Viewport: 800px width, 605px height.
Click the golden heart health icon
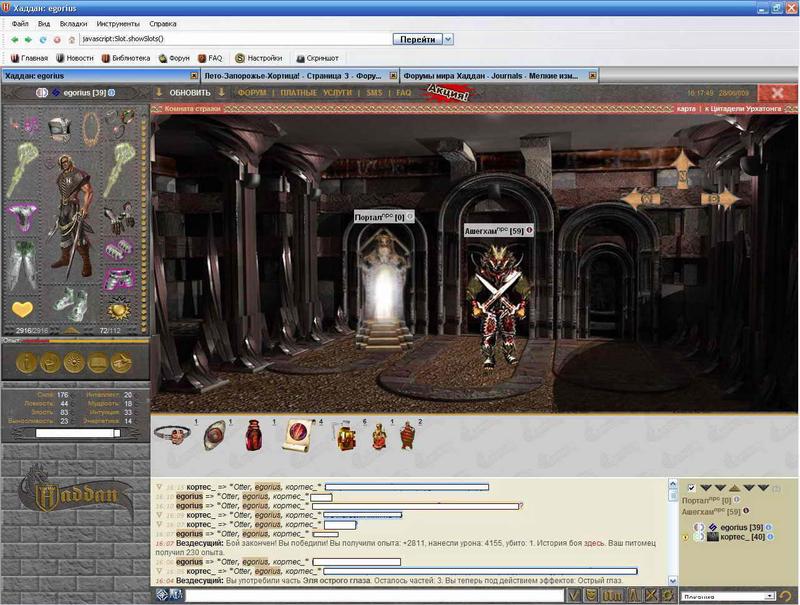(x=22, y=309)
